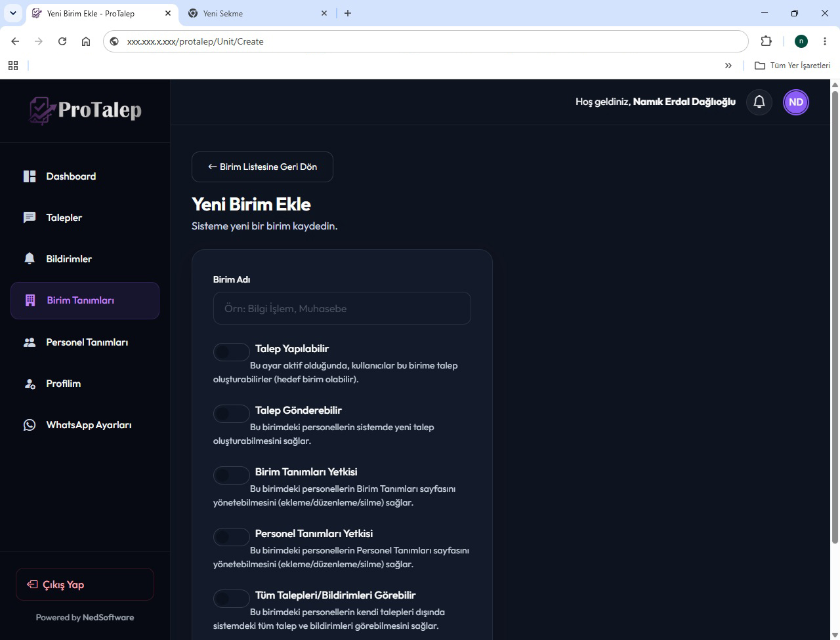Click the ProTalep logo
The width and height of the screenshot is (840, 640).
tap(85, 110)
